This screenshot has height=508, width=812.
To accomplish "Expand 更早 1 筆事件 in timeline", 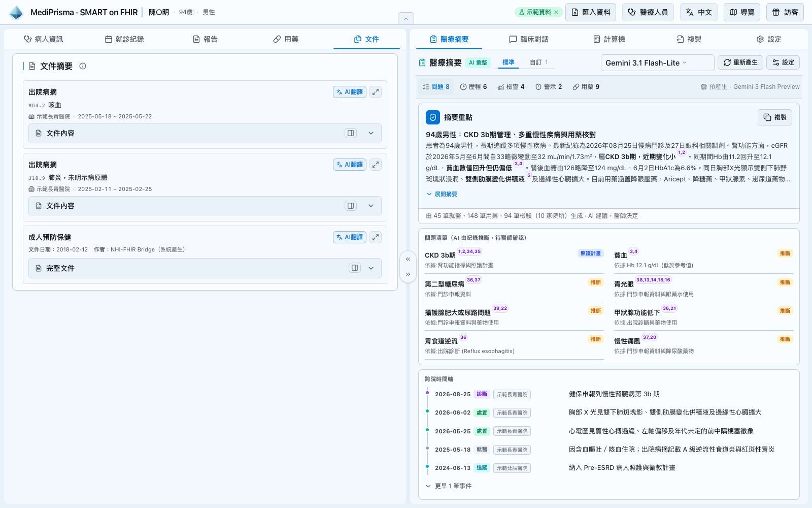I will pyautogui.click(x=449, y=486).
